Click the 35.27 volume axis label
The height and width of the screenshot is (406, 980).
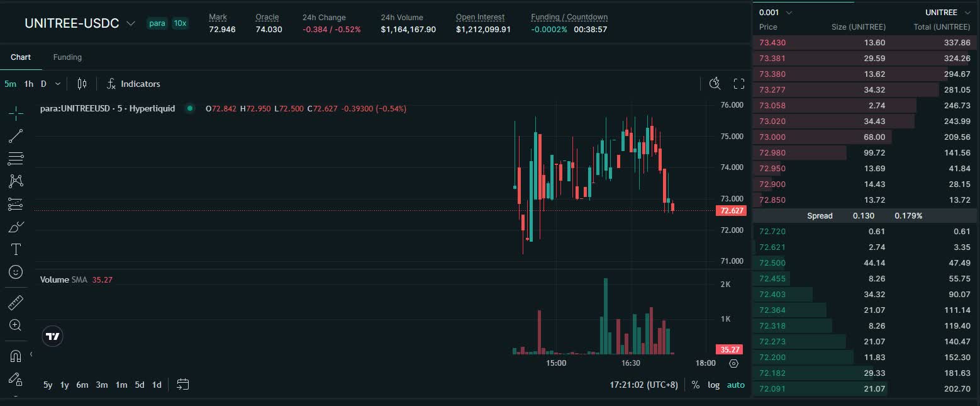pyautogui.click(x=730, y=349)
